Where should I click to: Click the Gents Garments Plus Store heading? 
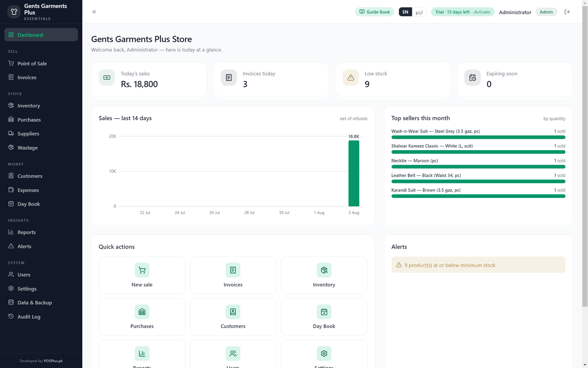(x=142, y=39)
